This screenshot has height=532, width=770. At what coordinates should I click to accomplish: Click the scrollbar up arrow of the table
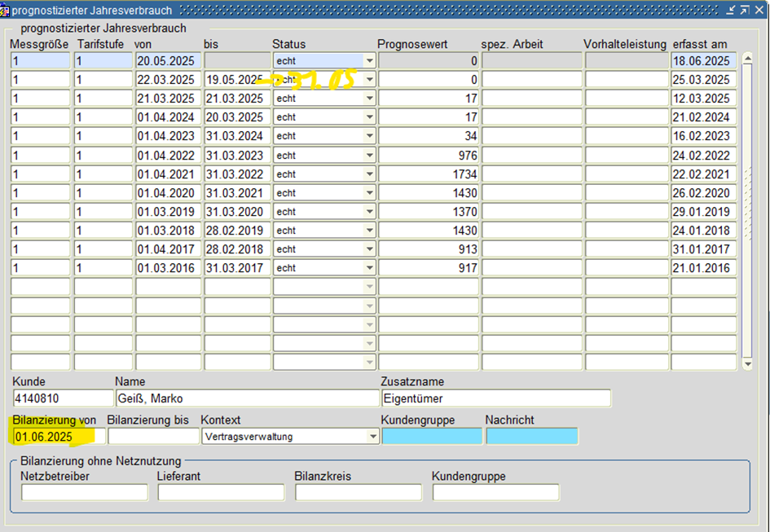pyautogui.click(x=747, y=60)
